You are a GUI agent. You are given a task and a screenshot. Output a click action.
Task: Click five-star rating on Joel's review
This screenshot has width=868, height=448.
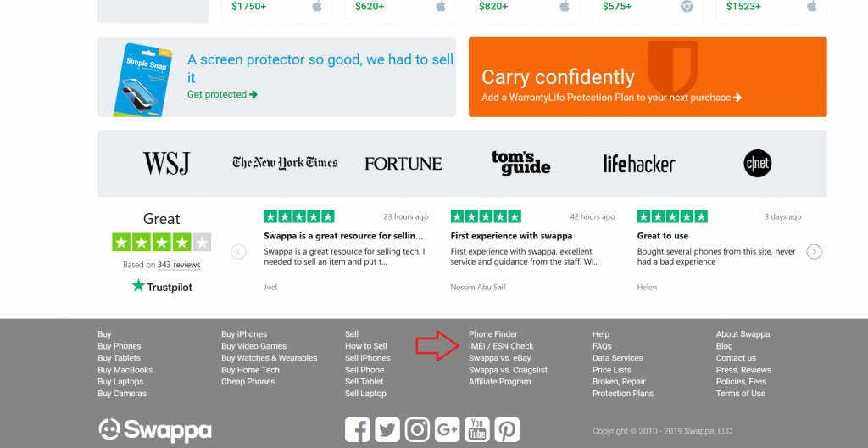pyautogui.click(x=299, y=216)
